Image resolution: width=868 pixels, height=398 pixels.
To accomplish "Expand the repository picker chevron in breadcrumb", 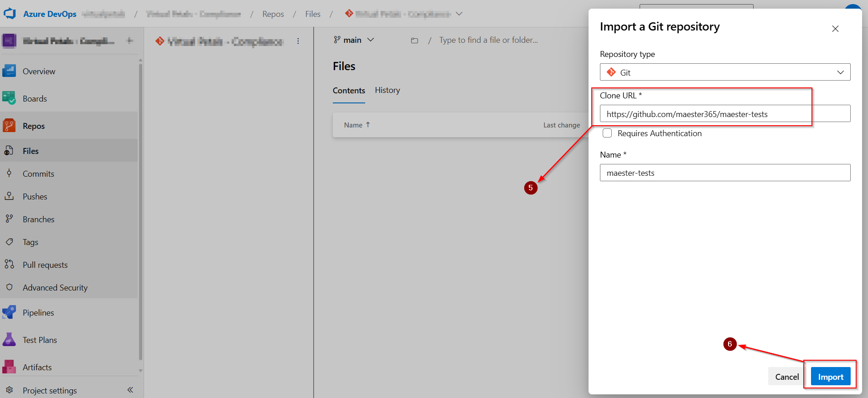I will (459, 14).
